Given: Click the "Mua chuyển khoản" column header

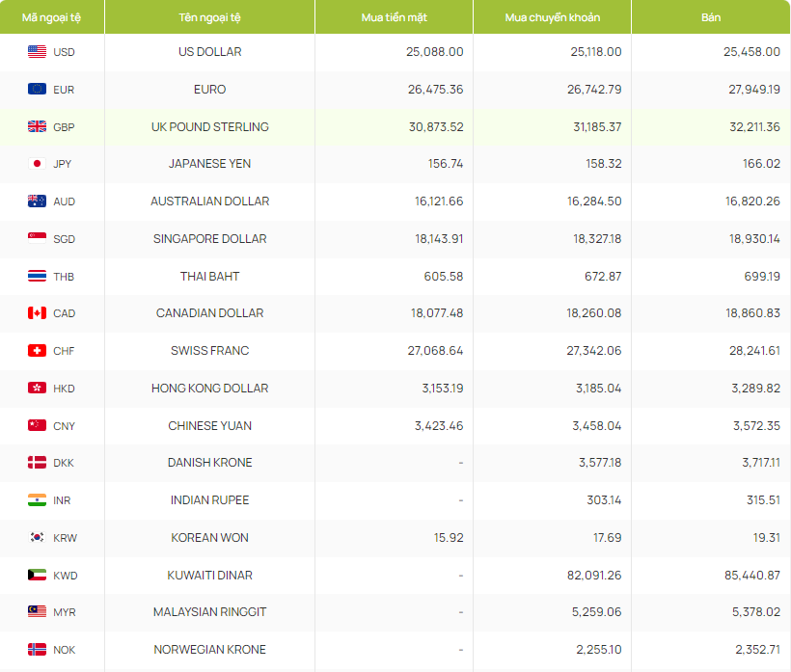Looking at the screenshot, I should pyautogui.click(x=552, y=18).
